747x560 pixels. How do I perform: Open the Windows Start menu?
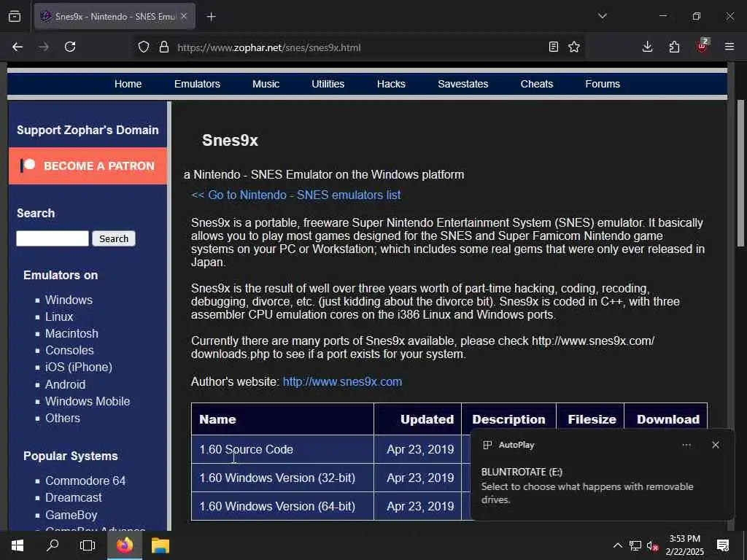tap(18, 545)
